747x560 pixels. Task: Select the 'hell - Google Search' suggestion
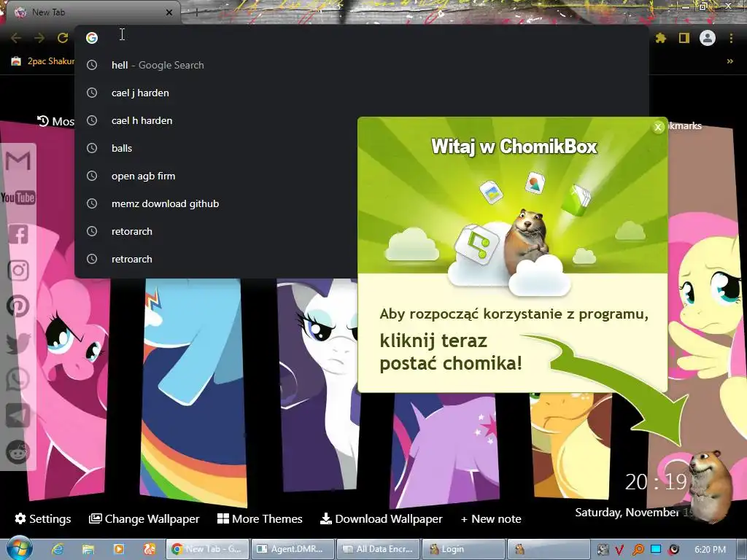[x=362, y=65]
